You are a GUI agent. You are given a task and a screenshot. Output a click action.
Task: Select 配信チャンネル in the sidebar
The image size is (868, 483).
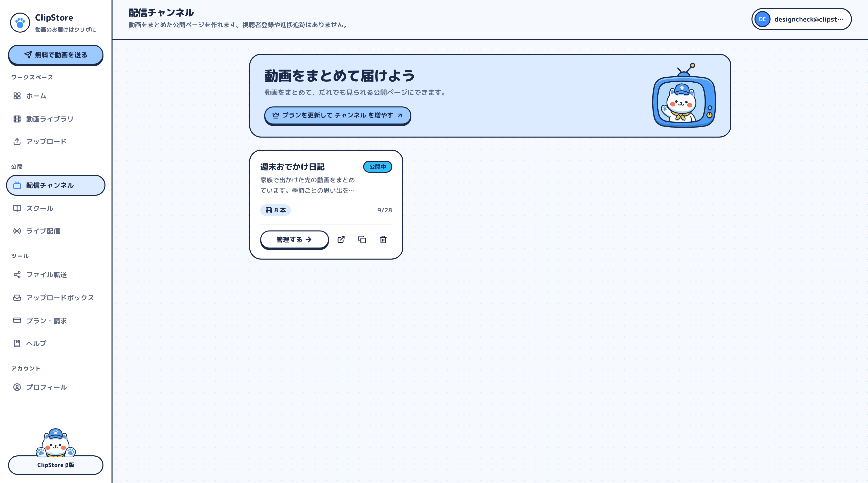pyautogui.click(x=56, y=185)
